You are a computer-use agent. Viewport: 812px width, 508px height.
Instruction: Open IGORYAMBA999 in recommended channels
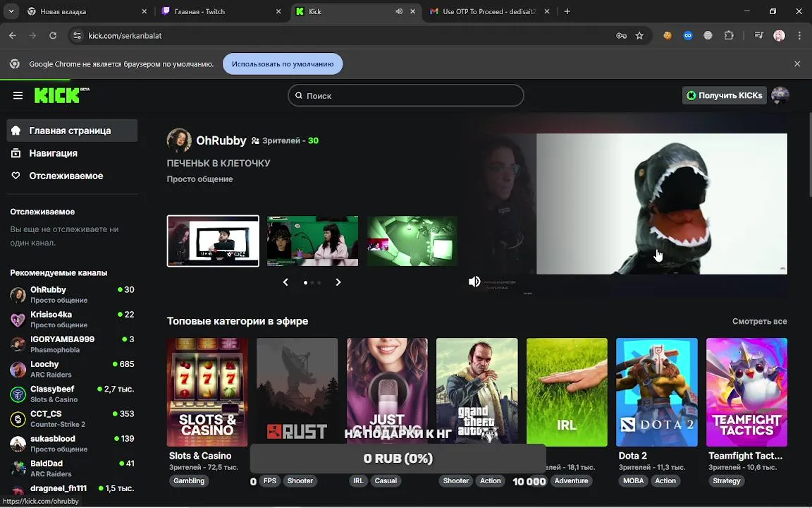tap(72, 344)
